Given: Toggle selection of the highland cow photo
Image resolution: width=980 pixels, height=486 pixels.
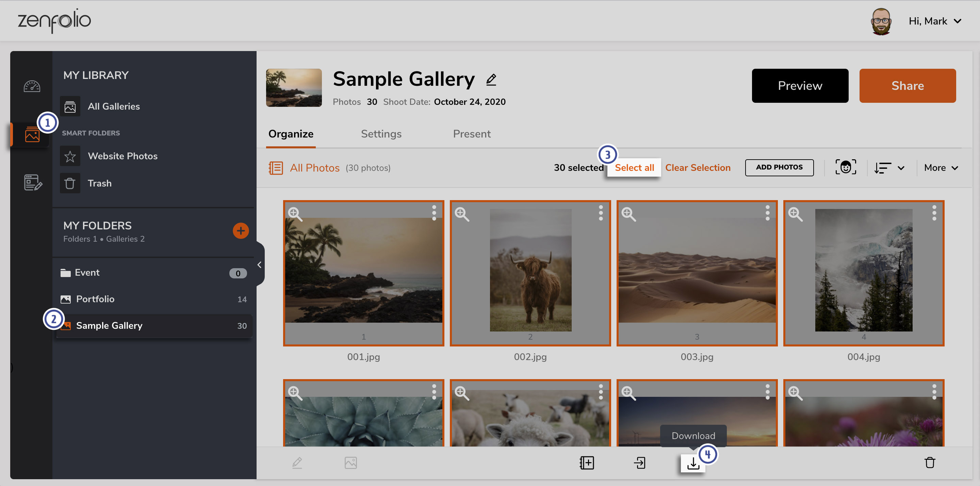Looking at the screenshot, I should [x=530, y=273].
